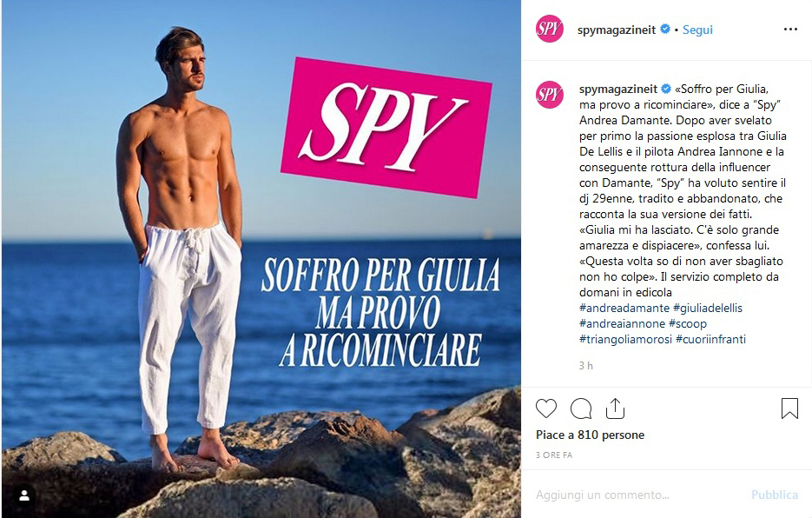This screenshot has height=518, width=812.
Task: Open the #triangoliamorosi hashtag
Action: [625, 339]
